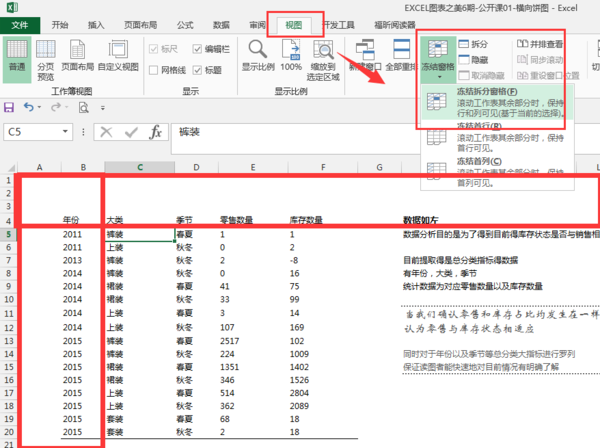Open 分页预览 page break preview
Viewport: 600px width, 448px height.
point(46,60)
